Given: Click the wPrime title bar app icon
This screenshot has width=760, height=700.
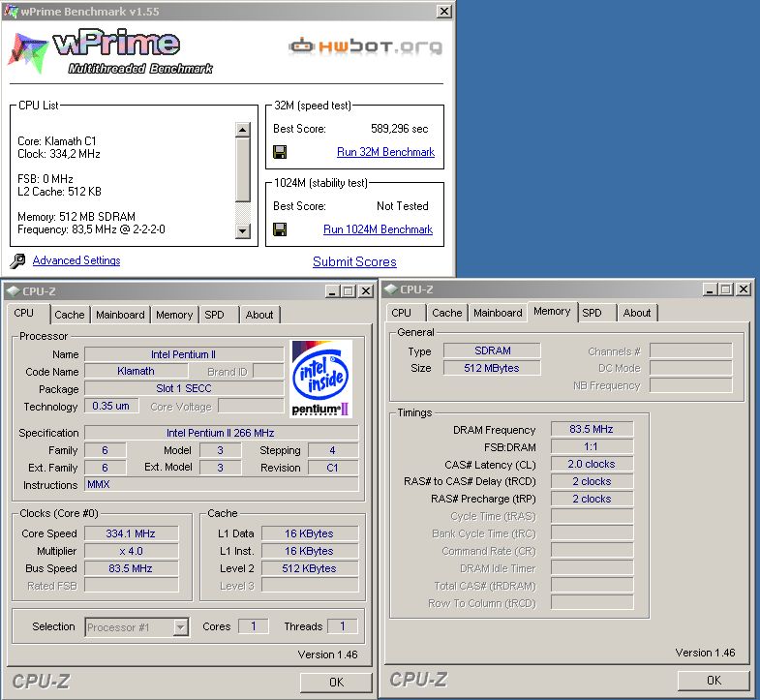Looking at the screenshot, I should coord(11,11).
